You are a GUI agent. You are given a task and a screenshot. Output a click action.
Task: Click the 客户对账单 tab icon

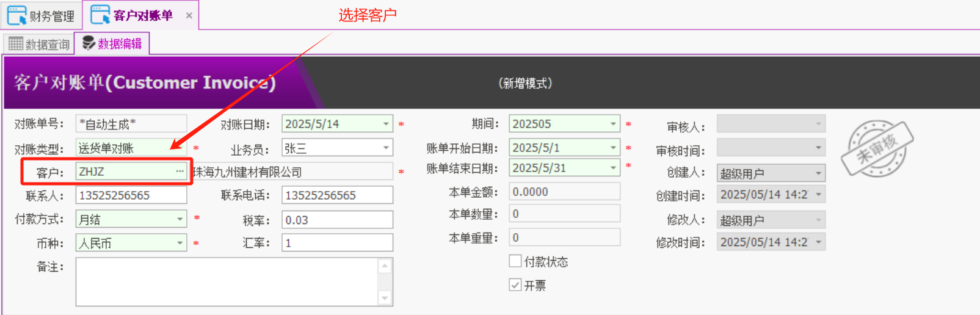coord(100,15)
